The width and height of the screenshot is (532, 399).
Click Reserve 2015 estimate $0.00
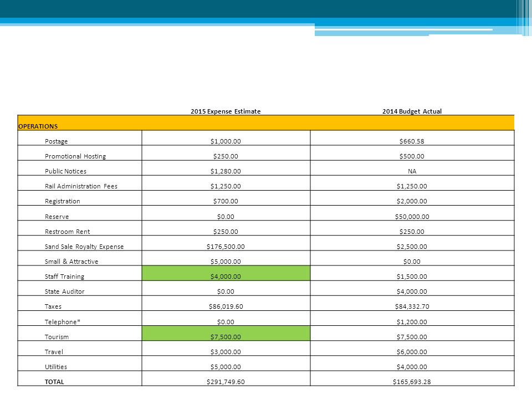point(226,217)
